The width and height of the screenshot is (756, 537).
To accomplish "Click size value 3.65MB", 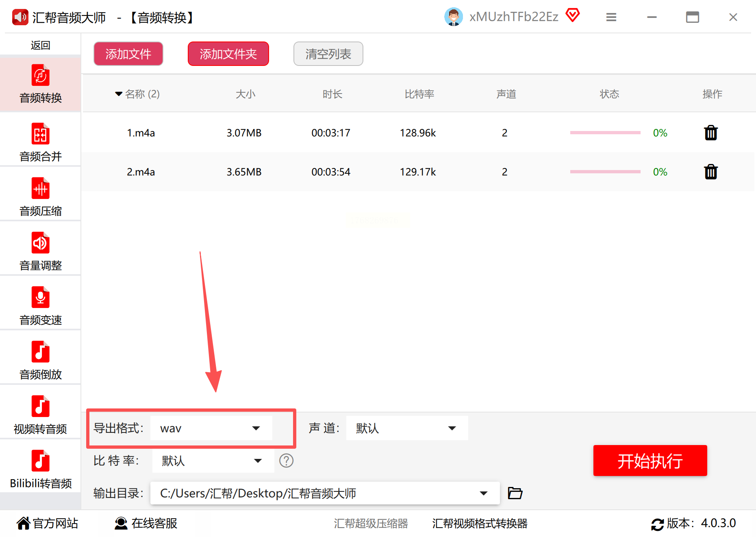I will click(x=244, y=172).
